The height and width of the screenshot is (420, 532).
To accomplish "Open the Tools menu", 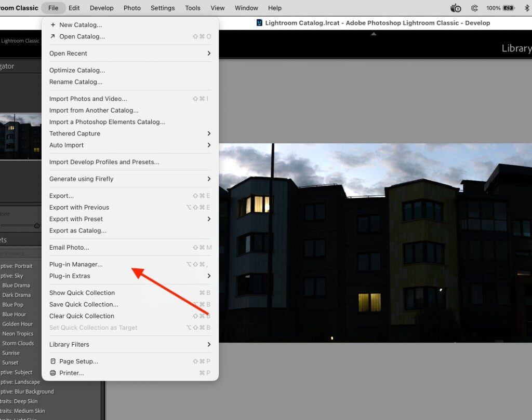I will point(193,8).
